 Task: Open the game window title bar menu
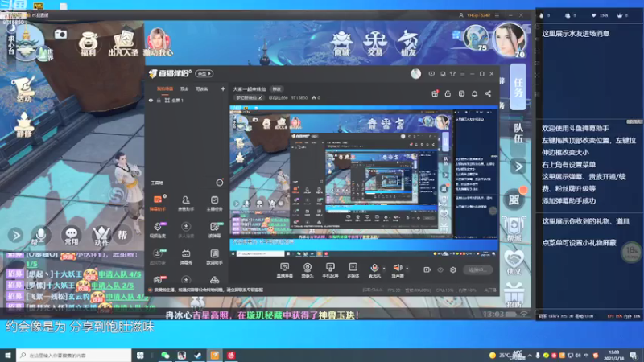(x=497, y=15)
